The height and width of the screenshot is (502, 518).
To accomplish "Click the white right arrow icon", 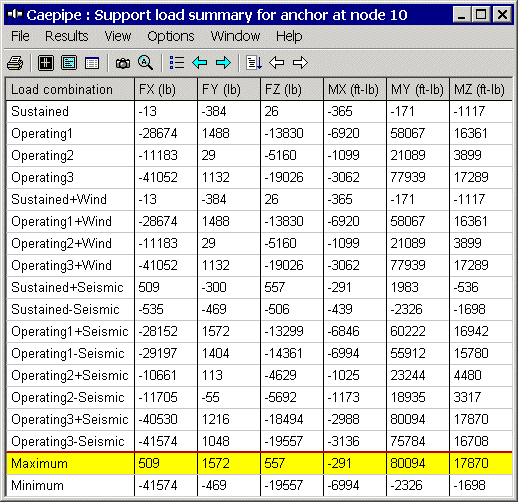I will click(x=300, y=62).
